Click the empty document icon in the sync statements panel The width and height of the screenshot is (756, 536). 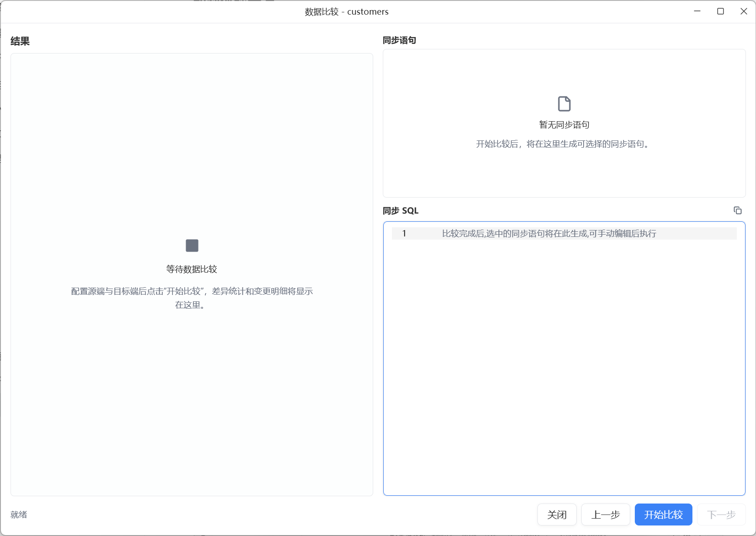pos(564,104)
